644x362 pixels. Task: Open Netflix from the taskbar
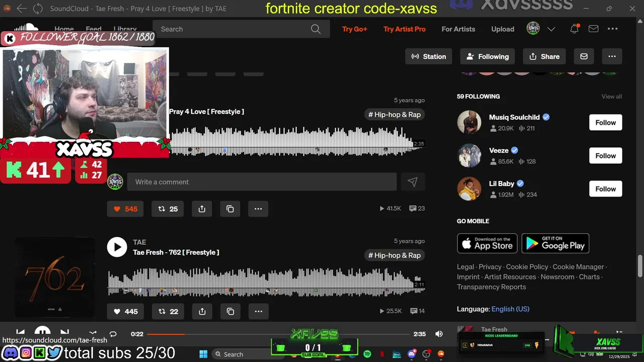click(x=382, y=354)
